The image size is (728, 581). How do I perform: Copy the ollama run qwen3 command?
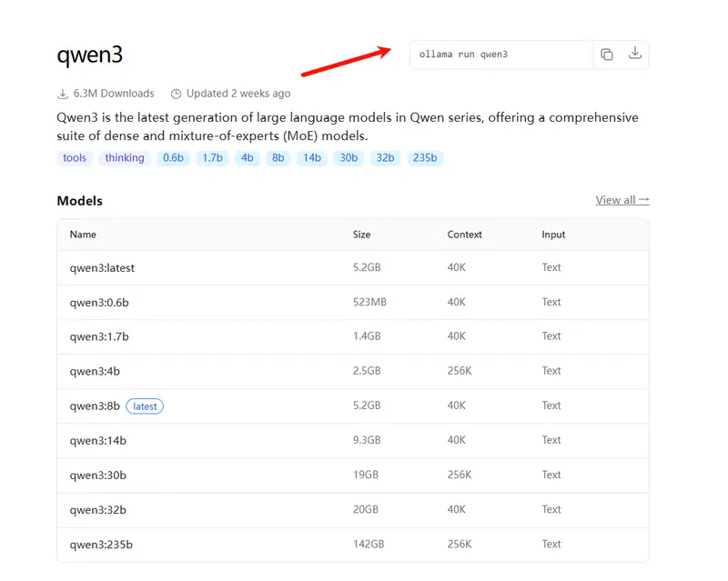pos(606,55)
